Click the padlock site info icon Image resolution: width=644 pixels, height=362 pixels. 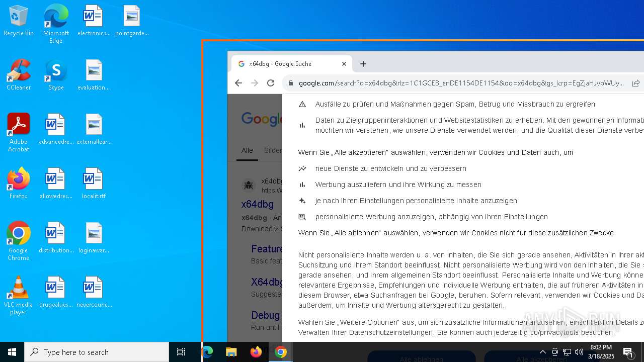pyautogui.click(x=291, y=83)
